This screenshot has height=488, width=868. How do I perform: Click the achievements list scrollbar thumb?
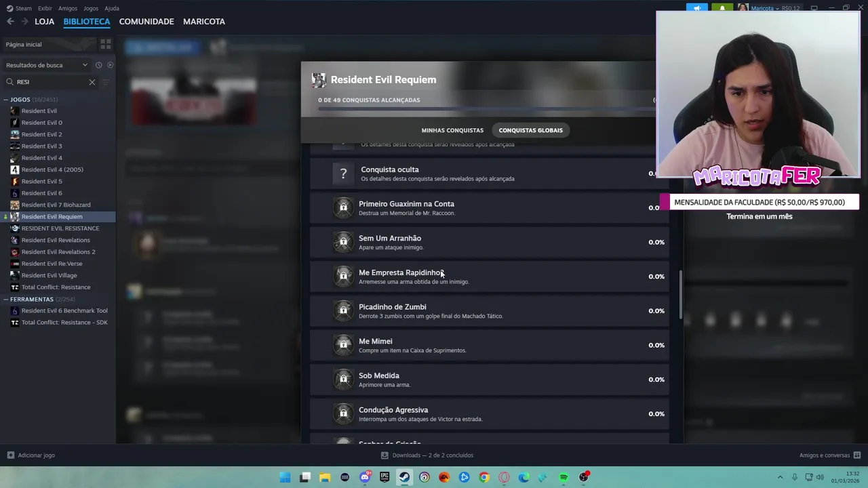(681, 296)
